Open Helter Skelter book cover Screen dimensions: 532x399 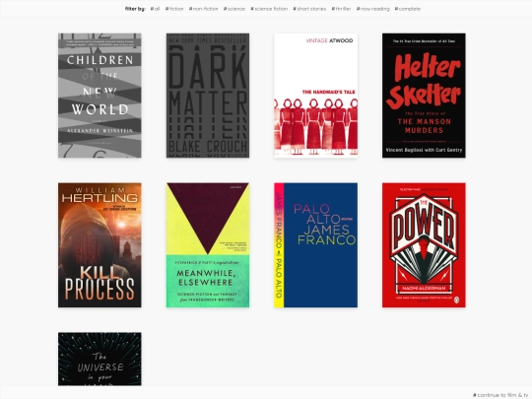tap(424, 96)
